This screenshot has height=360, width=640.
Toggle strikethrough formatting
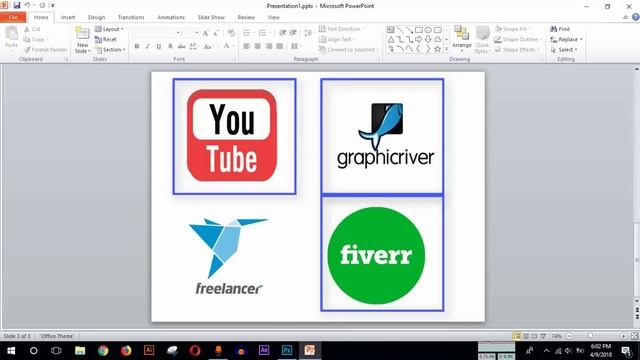click(181, 46)
